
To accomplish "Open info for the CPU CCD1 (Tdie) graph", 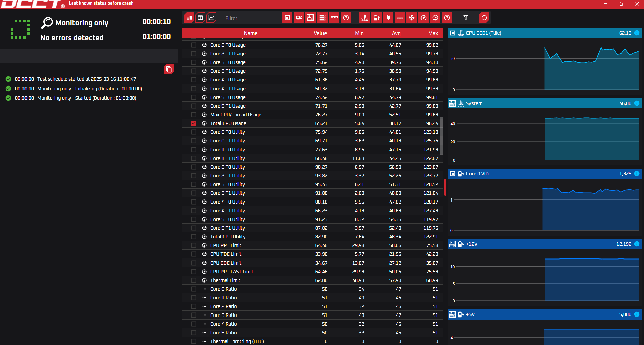I will pos(637,33).
